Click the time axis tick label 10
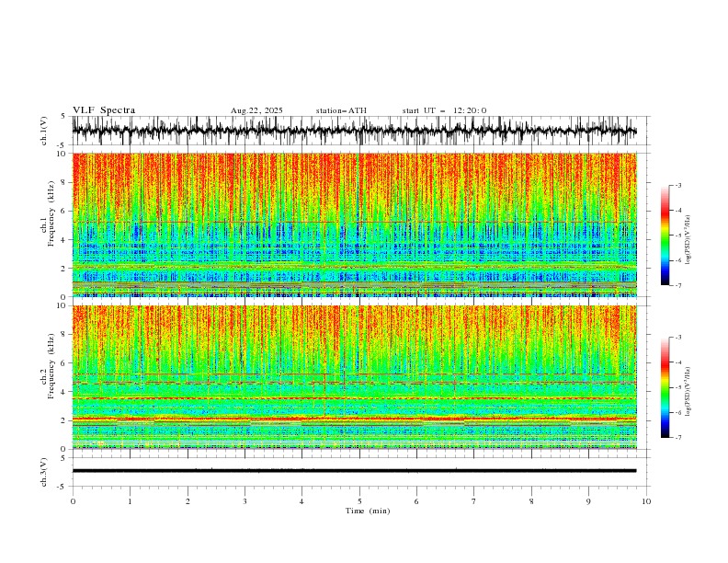 [646, 501]
